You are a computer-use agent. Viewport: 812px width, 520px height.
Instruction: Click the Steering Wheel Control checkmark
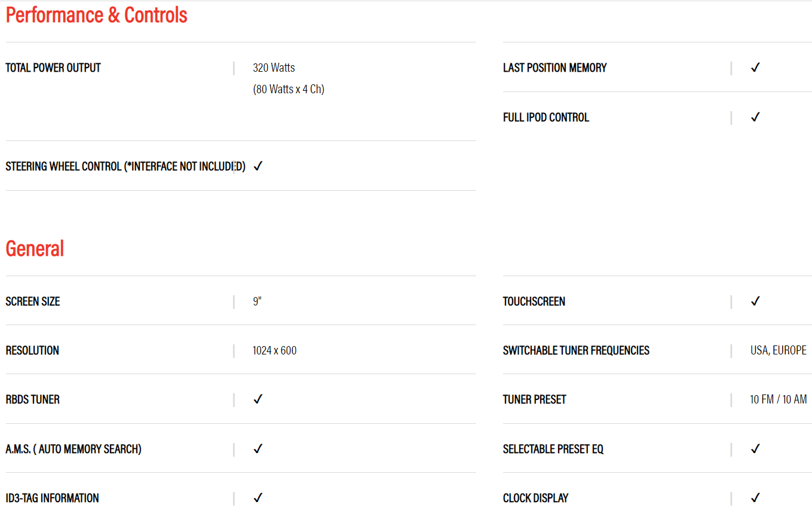pos(258,166)
